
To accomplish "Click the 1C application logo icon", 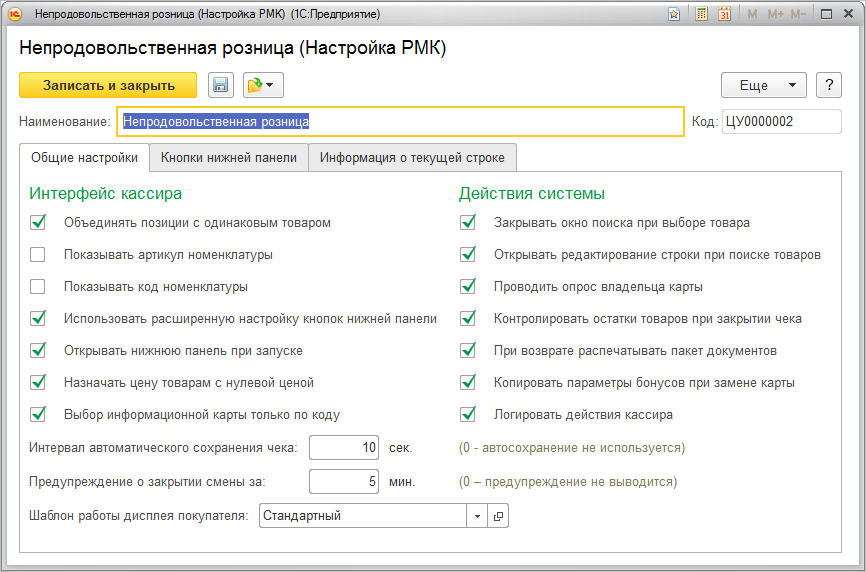I will [14, 14].
